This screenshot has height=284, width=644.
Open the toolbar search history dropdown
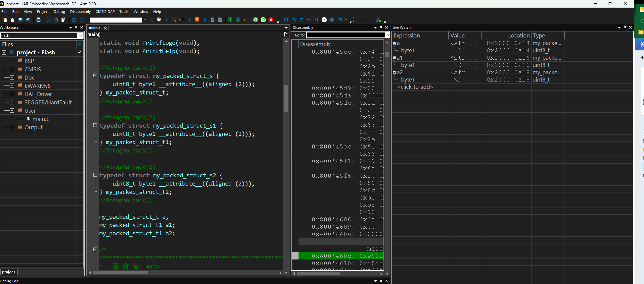click(145, 20)
